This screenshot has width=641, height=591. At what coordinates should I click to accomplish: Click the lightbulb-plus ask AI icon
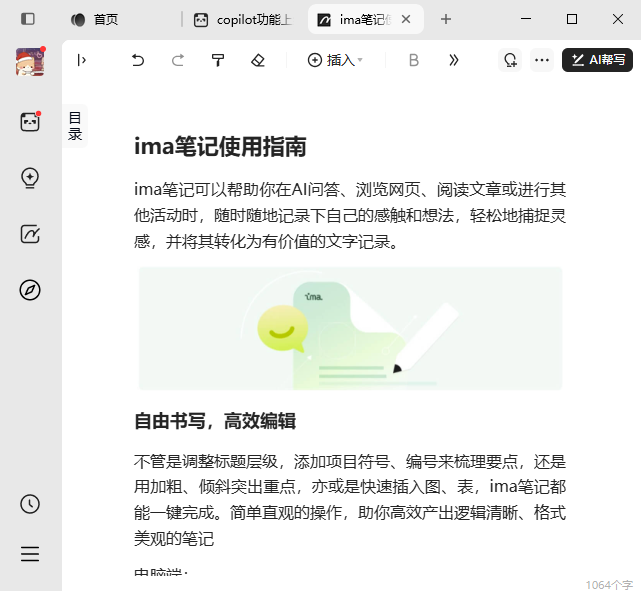tap(510, 60)
